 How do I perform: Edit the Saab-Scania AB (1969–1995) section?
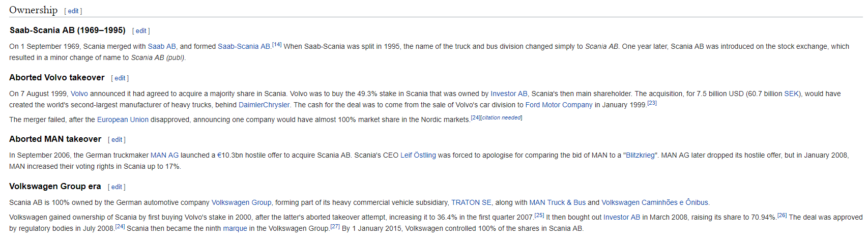[141, 31]
